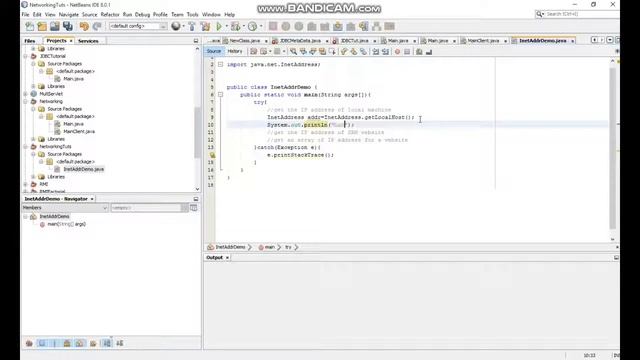This screenshot has height=360, width=640.
Task: Click the lightbulb hint icon on line 14
Action: [212, 155]
